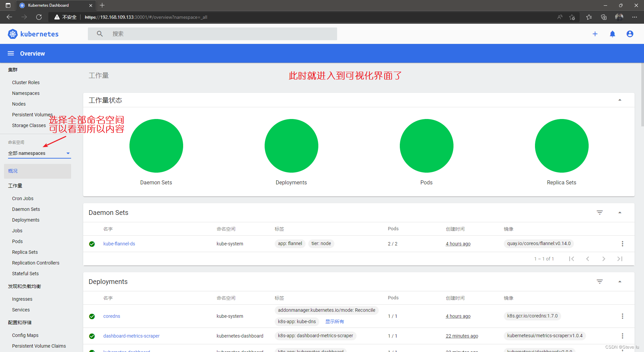Reload the browser page

[x=39, y=17]
